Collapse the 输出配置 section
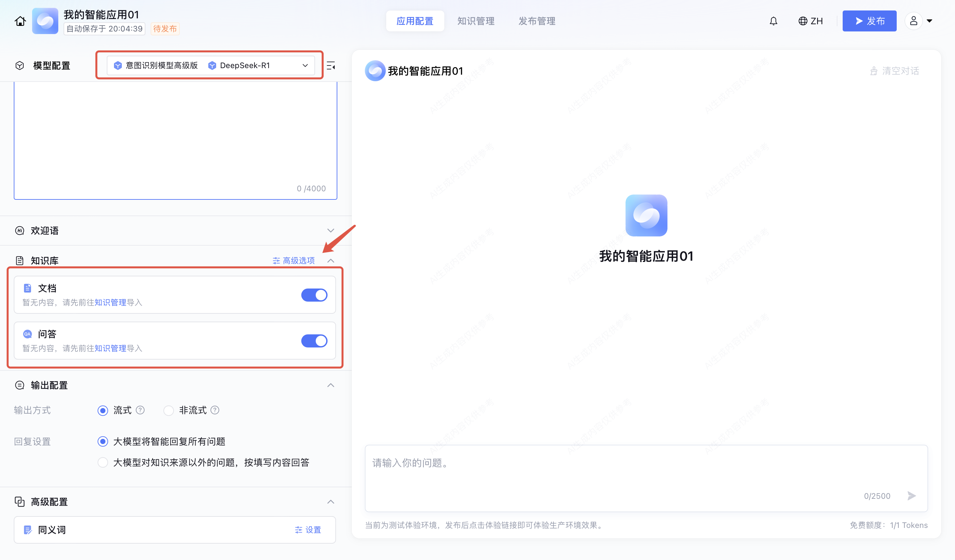955x560 pixels. [330, 385]
